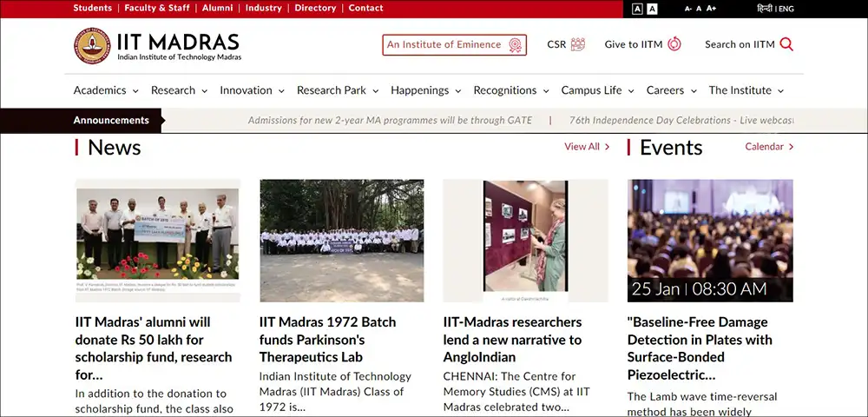
Task: Switch to light contrast theme icon
Action: point(652,9)
